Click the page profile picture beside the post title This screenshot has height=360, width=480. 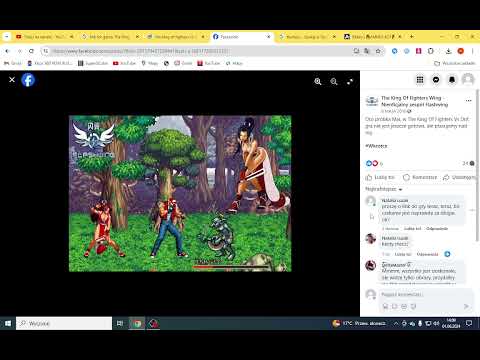(372, 101)
